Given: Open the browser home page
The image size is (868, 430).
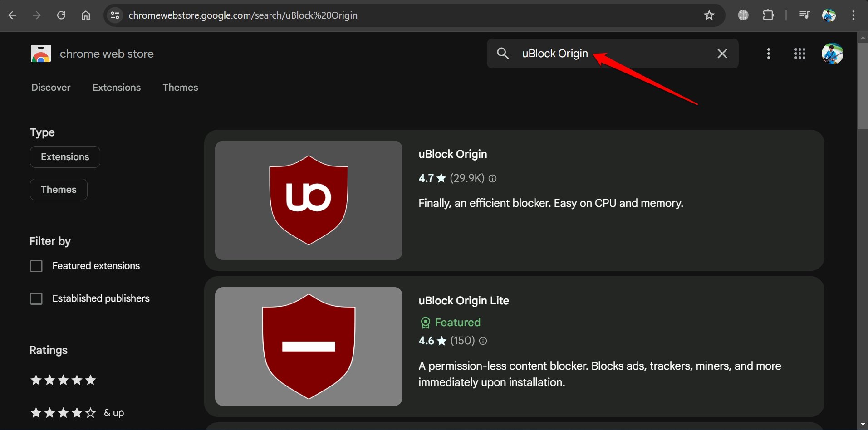Looking at the screenshot, I should 86,15.
